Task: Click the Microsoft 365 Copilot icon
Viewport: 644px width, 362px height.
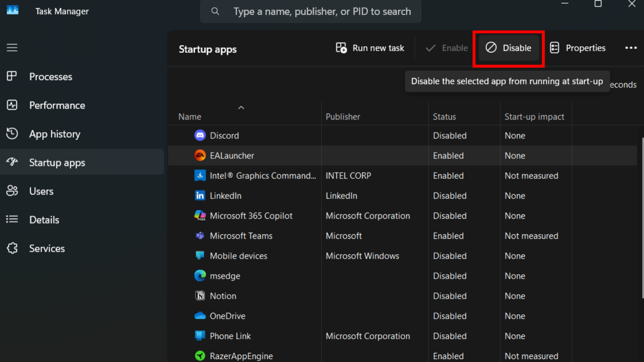Action: click(200, 216)
